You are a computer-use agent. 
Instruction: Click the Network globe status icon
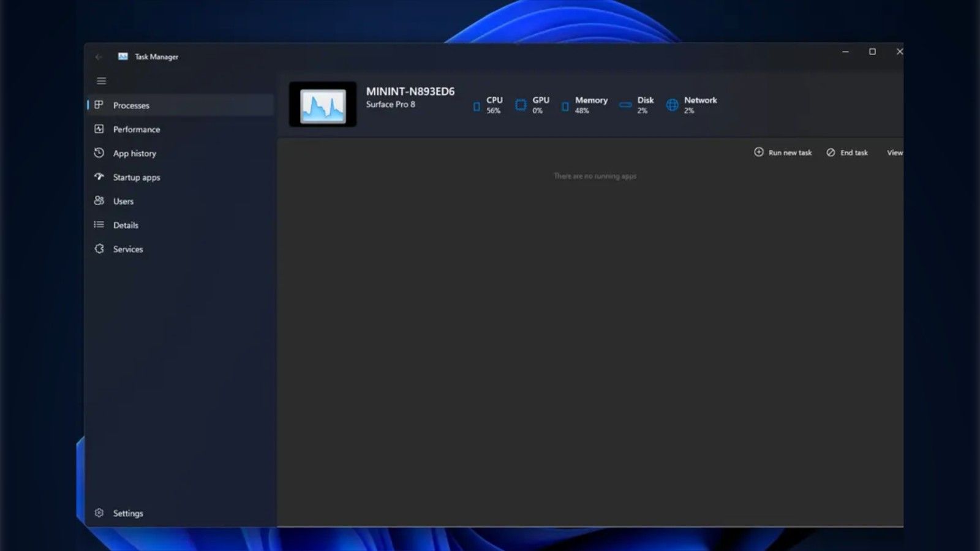pyautogui.click(x=672, y=105)
